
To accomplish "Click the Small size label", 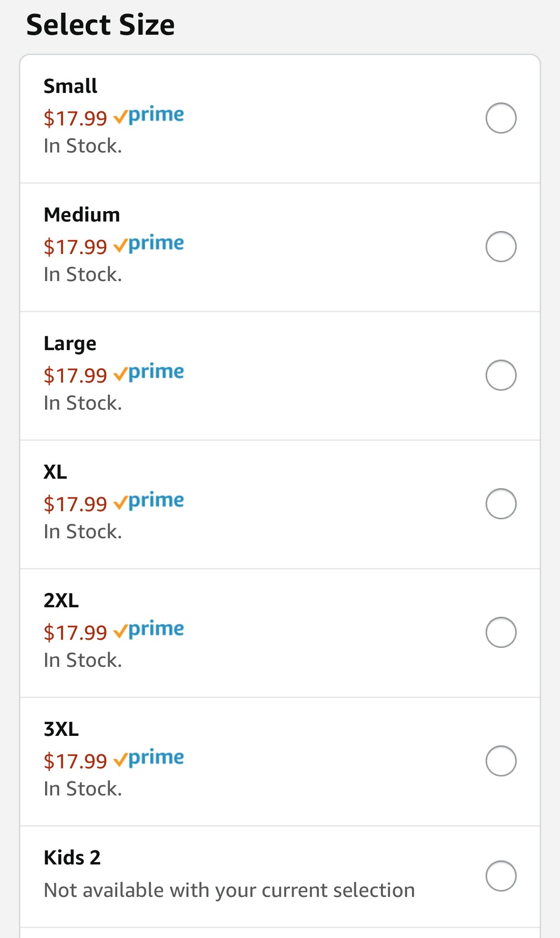I will (70, 86).
